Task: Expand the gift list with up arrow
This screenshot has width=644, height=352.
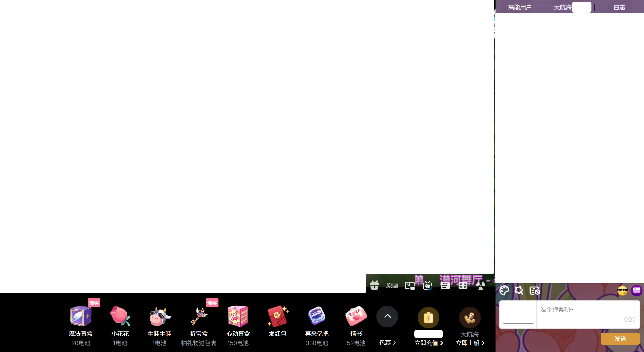Action: (387, 316)
